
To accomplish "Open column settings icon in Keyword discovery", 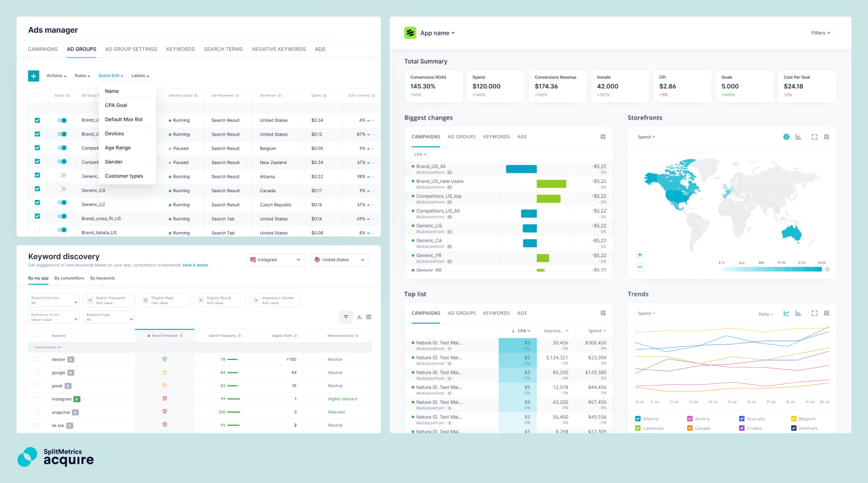I will (369, 317).
